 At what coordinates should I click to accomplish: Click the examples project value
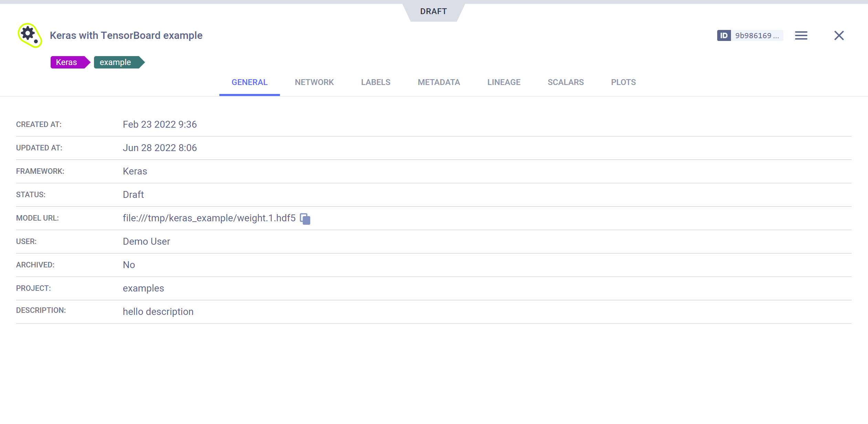pyautogui.click(x=143, y=288)
